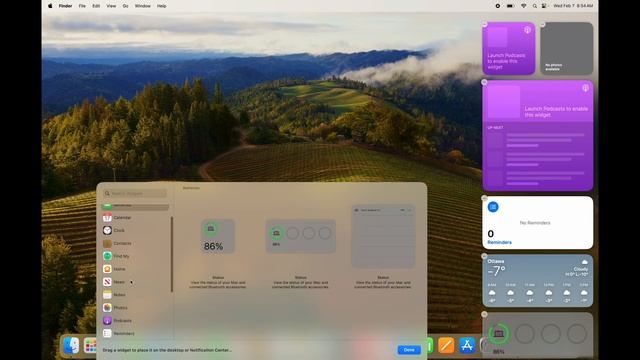This screenshot has width=640, height=360.
Task: Open App Store from the Dock
Action: tap(467, 346)
